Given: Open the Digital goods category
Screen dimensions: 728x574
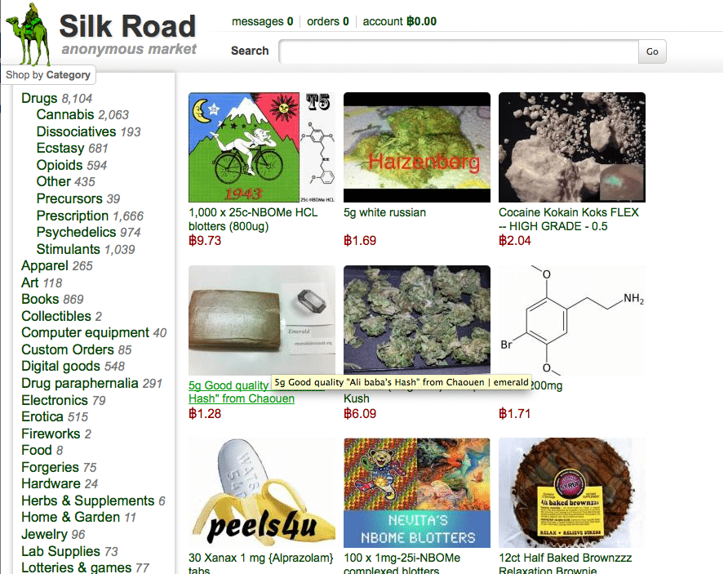Looking at the screenshot, I should (x=60, y=366).
